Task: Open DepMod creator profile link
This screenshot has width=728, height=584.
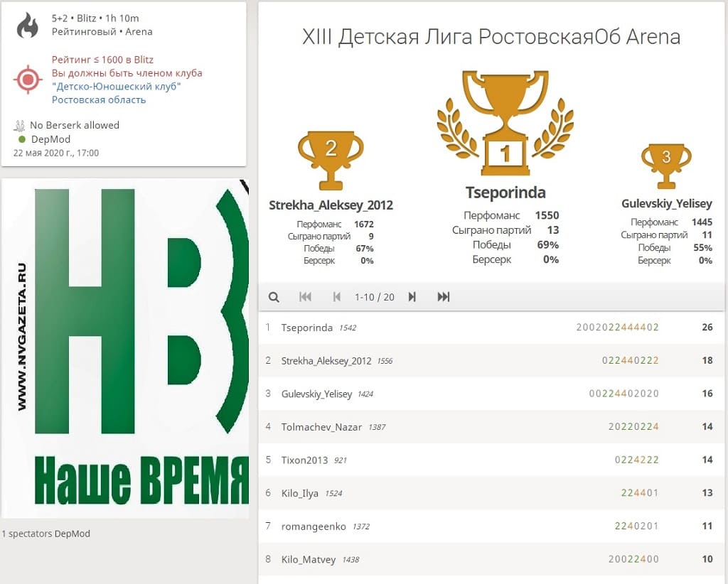Action: (50, 139)
